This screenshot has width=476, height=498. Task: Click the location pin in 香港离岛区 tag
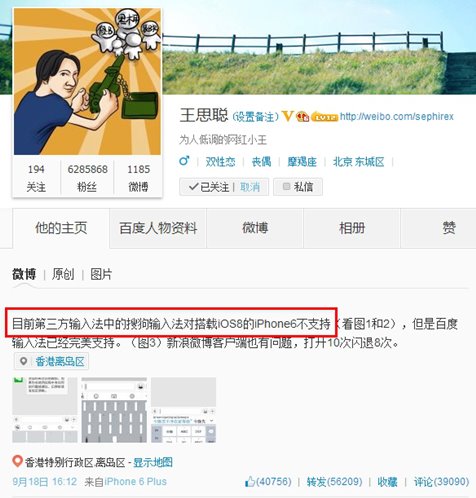click(x=23, y=361)
